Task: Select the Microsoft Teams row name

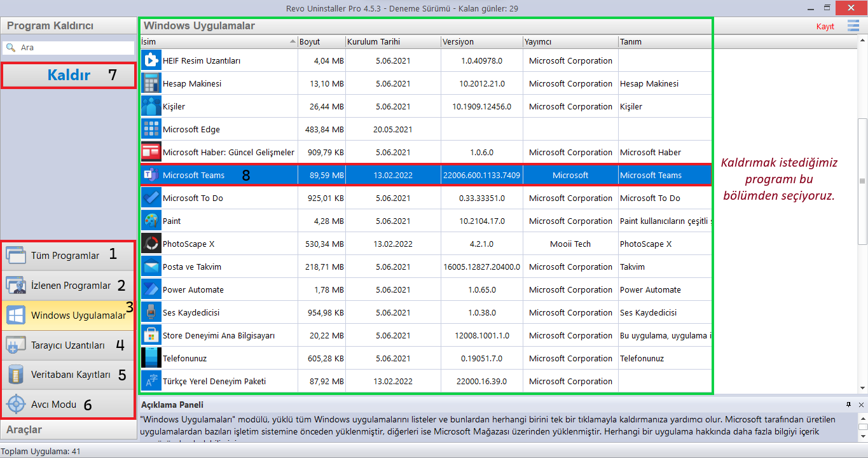Action: (194, 175)
